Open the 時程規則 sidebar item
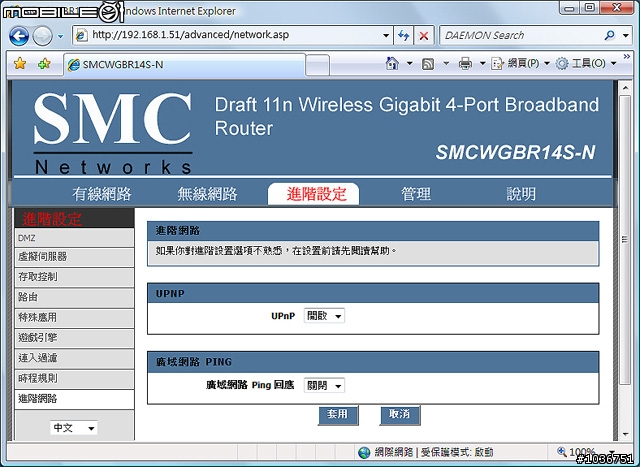Viewport: 640px width, 467px height. coord(74,379)
